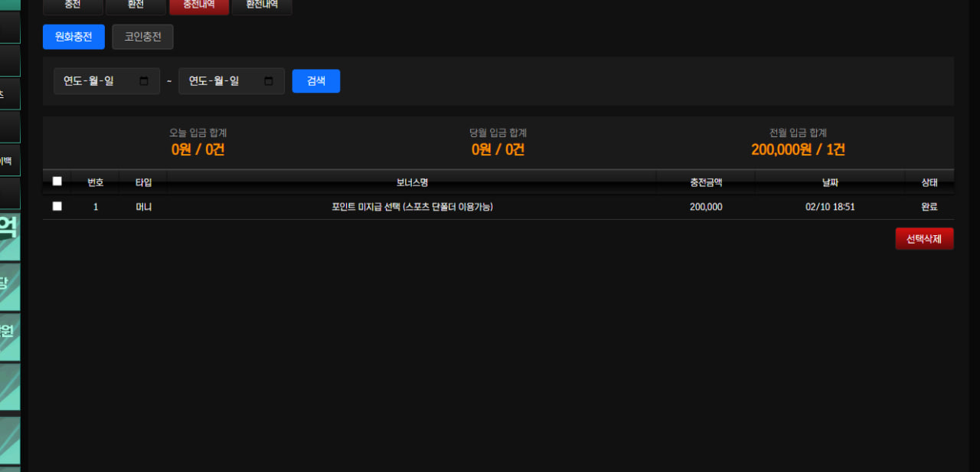Open the sidebar banner ending in 억
This screenshot has height=472, width=980.
coord(10,238)
